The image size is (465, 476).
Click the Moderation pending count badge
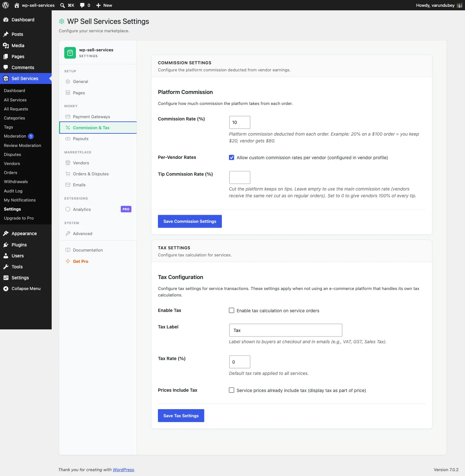click(31, 136)
